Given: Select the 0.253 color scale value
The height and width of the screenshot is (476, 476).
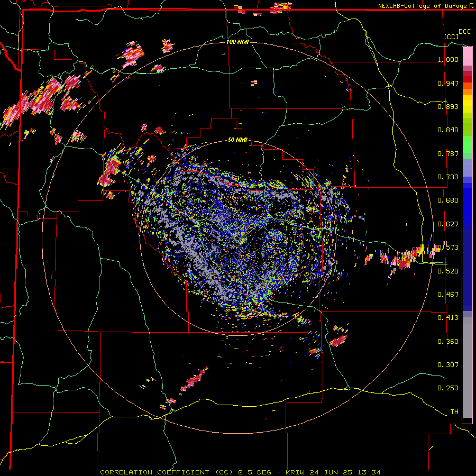Looking at the screenshot, I should coord(448,388).
